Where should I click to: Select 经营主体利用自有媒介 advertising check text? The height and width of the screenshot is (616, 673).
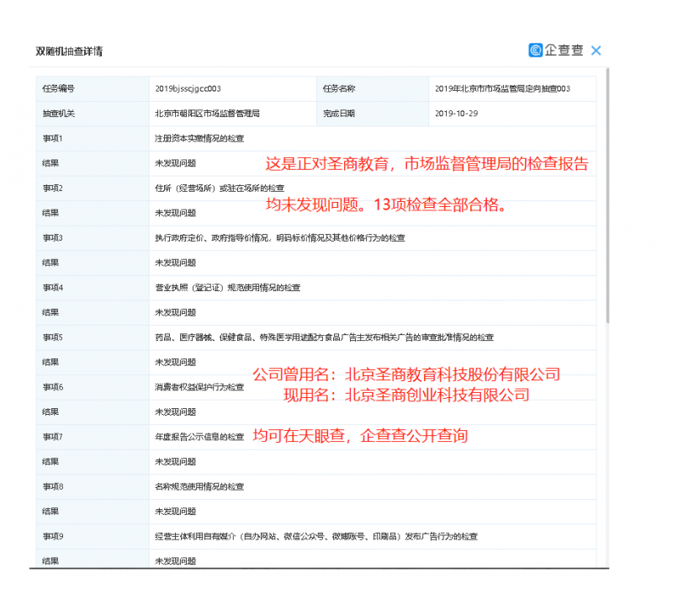[x=316, y=537]
